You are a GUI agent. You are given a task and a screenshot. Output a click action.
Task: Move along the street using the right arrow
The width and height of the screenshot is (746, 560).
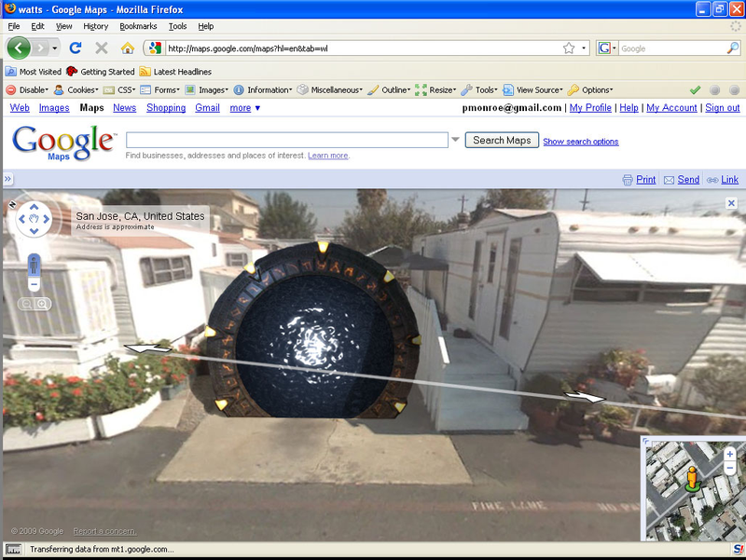pos(585,395)
